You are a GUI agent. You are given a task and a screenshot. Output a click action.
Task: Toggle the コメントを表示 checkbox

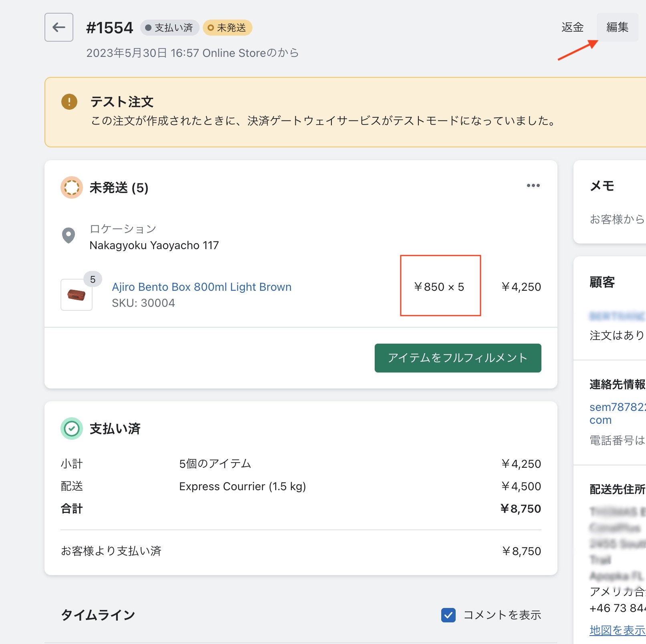448,615
